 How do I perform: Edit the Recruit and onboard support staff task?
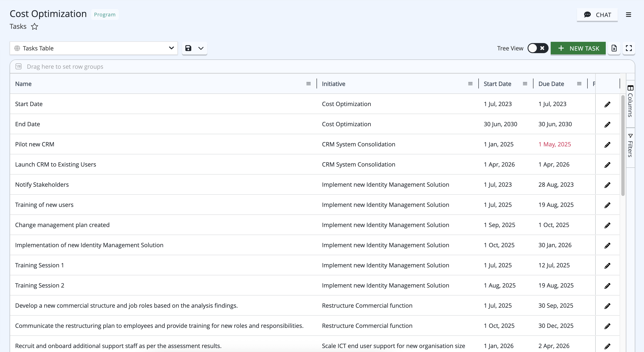pyautogui.click(x=607, y=346)
